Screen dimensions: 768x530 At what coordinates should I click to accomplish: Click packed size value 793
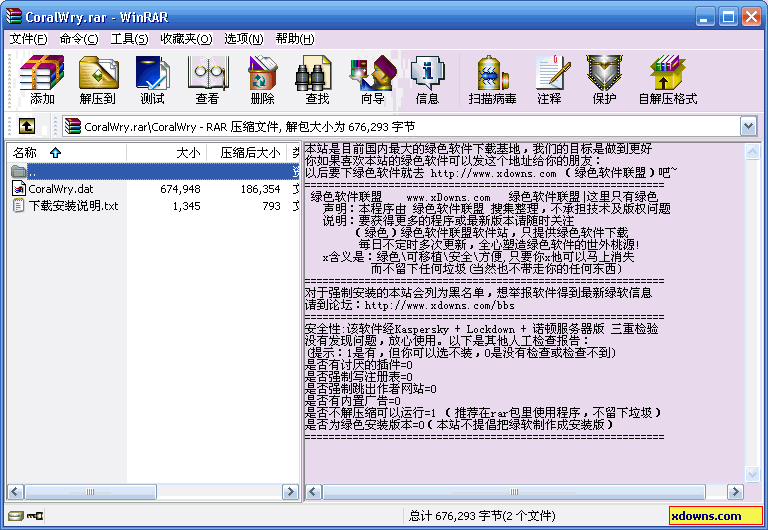point(271,206)
